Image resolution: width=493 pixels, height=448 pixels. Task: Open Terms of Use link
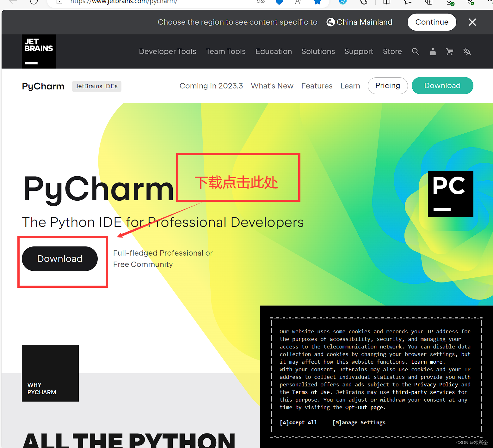[311, 392]
